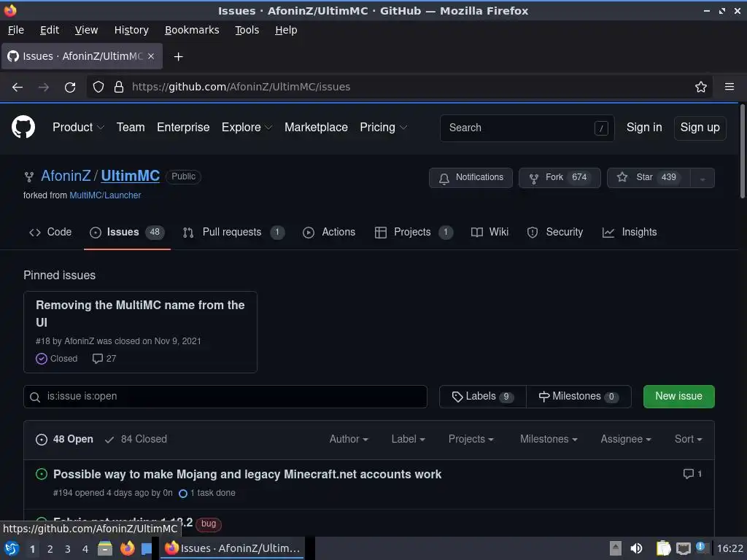The width and height of the screenshot is (747, 560).
Task: Click the GitHub Octocat logo
Action: (x=23, y=127)
